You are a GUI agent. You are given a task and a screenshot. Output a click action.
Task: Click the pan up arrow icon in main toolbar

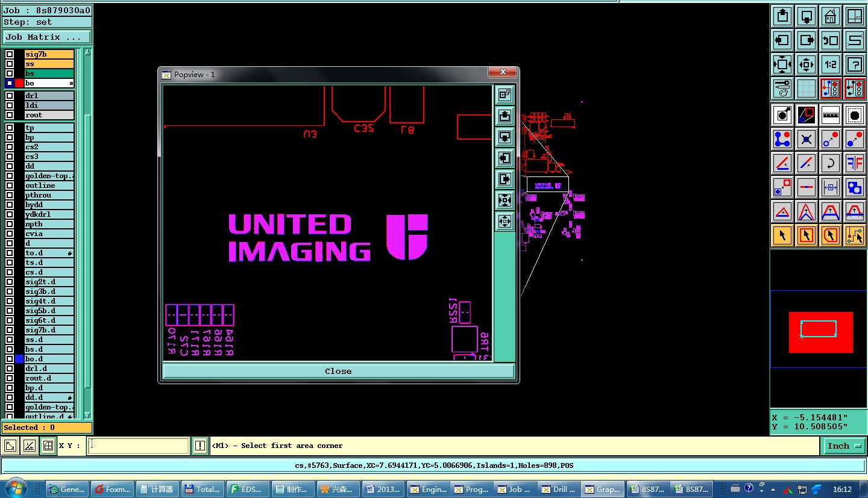782,16
